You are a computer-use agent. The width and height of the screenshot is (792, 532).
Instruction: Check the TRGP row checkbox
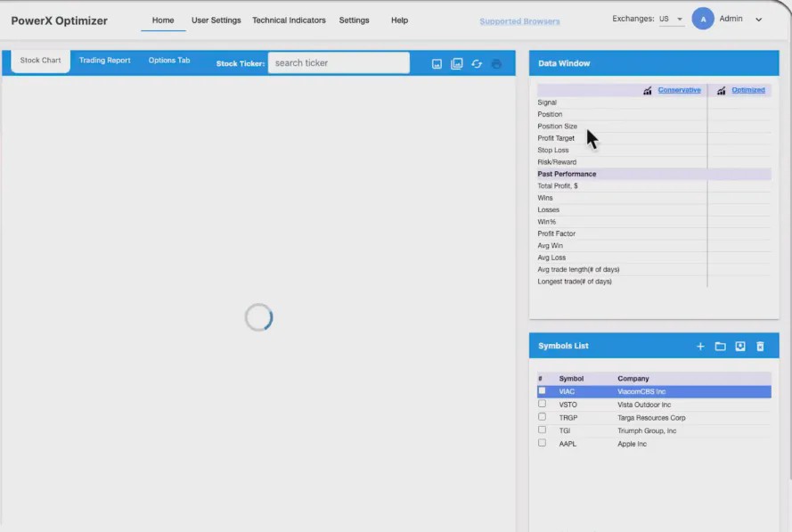coord(542,417)
